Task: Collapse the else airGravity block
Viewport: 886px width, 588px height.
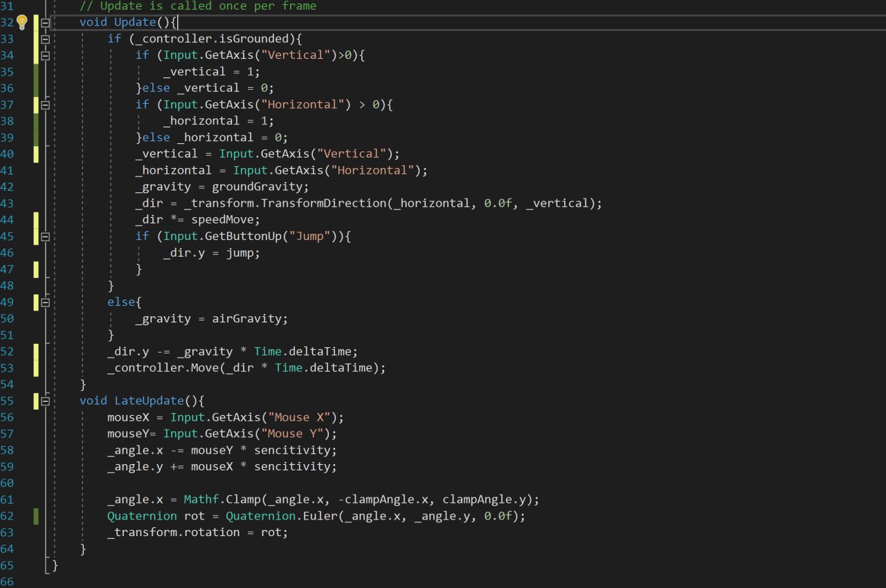Action: 46,302
